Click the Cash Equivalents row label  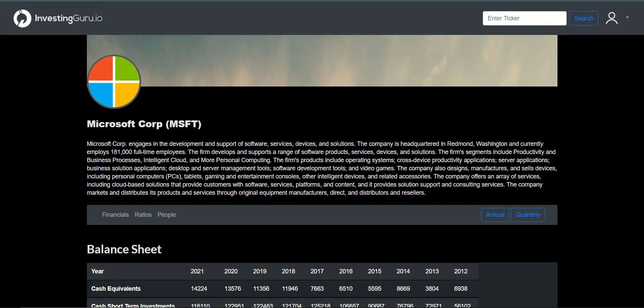(x=116, y=289)
